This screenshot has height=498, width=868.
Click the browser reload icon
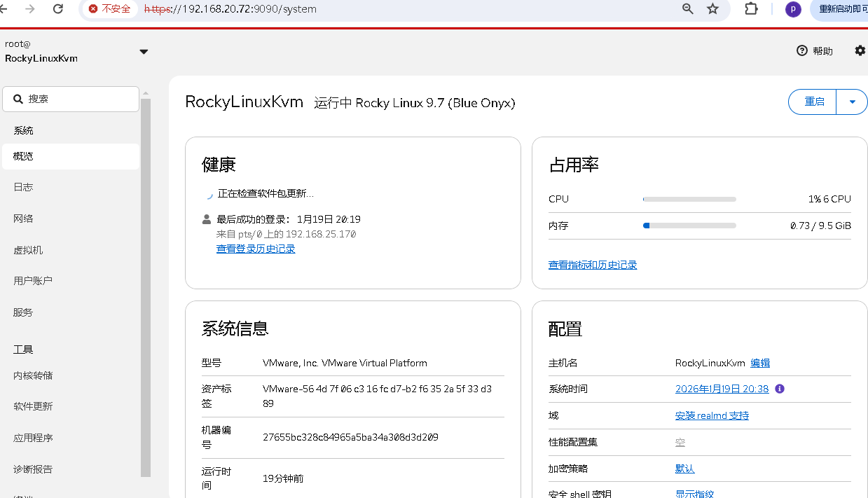(x=58, y=9)
